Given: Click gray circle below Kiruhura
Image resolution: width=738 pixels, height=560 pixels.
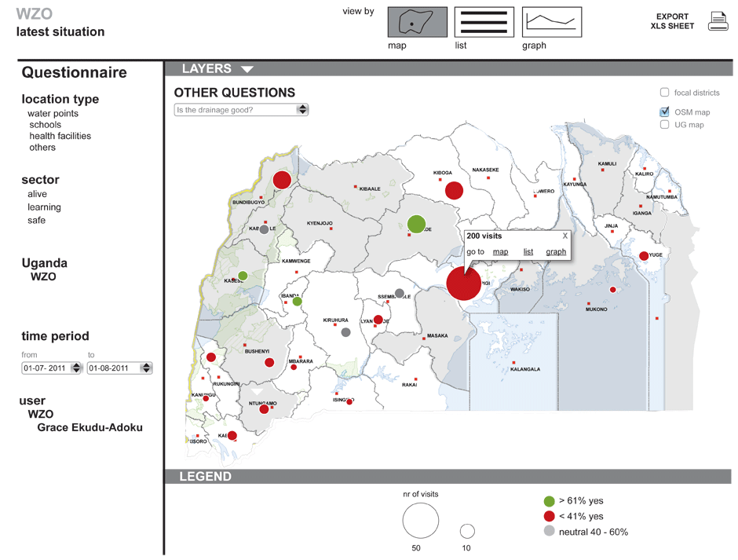Looking at the screenshot, I should (x=346, y=332).
